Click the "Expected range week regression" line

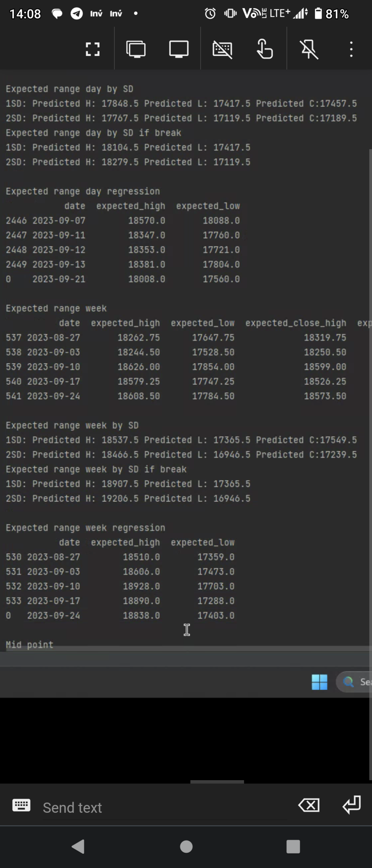coord(85,528)
